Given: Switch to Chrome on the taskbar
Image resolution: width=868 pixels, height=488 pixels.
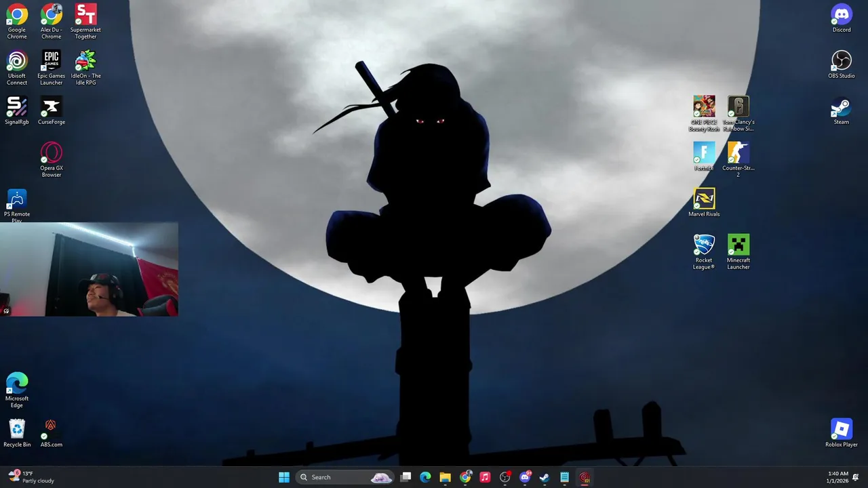Looking at the screenshot, I should (465, 477).
